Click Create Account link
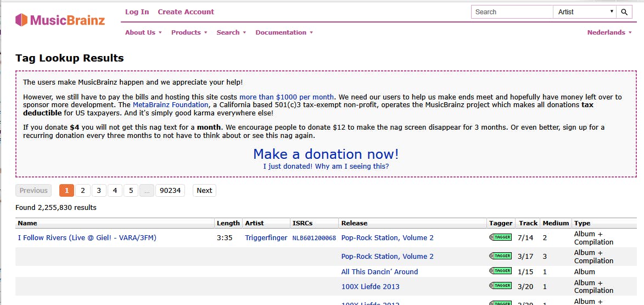The height and width of the screenshot is (305, 644). (x=186, y=12)
